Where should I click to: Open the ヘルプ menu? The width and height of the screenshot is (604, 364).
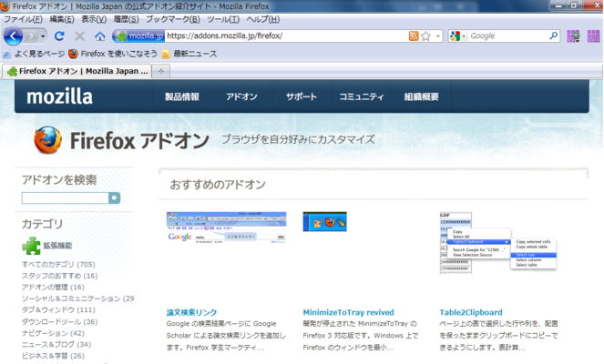click(x=262, y=19)
